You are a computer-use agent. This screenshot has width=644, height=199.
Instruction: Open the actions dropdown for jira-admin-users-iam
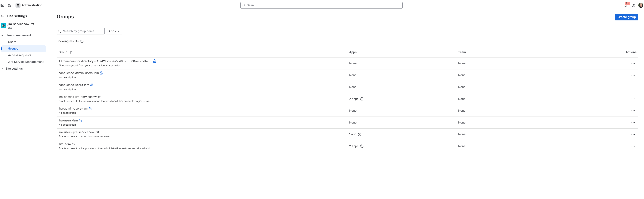[633, 111]
